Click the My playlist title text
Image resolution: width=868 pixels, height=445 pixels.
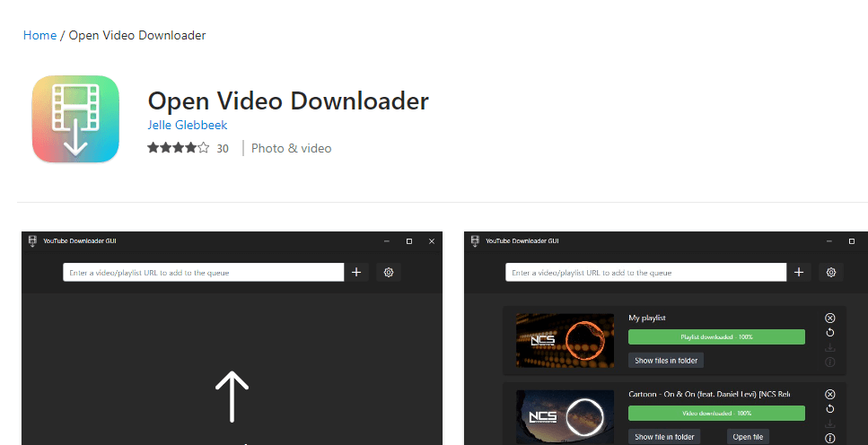click(647, 318)
